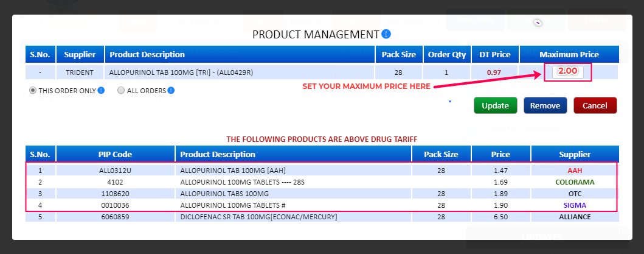This screenshot has height=254, width=644.
Task: Select the This Order Only radio button
Action: pyautogui.click(x=33, y=91)
